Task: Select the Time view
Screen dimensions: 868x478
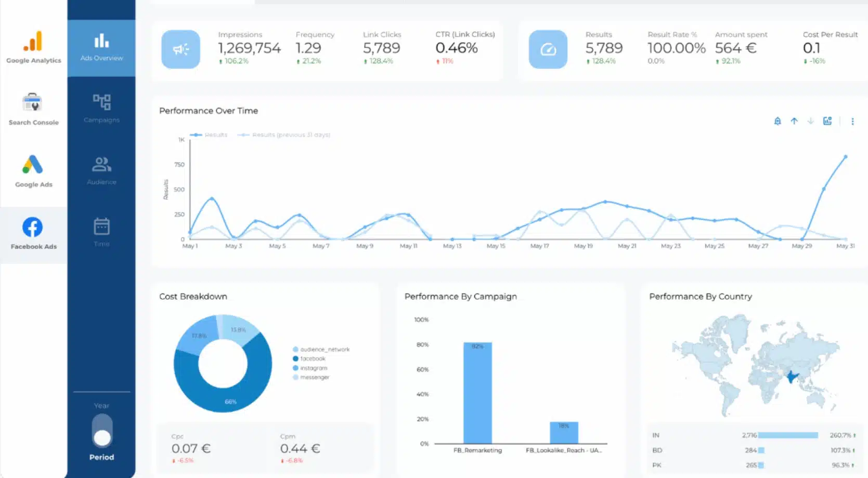Action: [101, 232]
